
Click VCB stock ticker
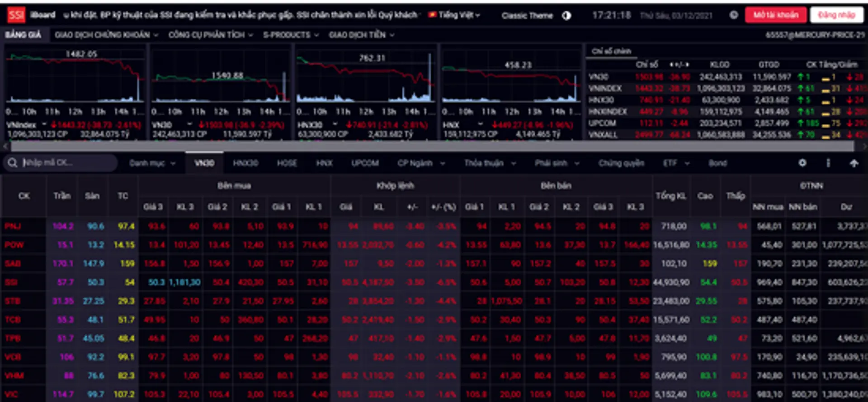[13, 357]
